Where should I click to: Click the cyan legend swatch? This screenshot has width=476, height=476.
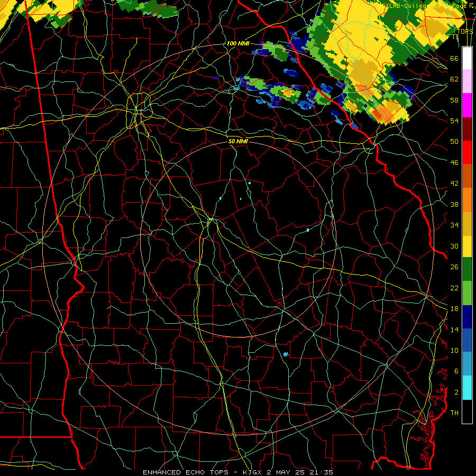click(467, 388)
